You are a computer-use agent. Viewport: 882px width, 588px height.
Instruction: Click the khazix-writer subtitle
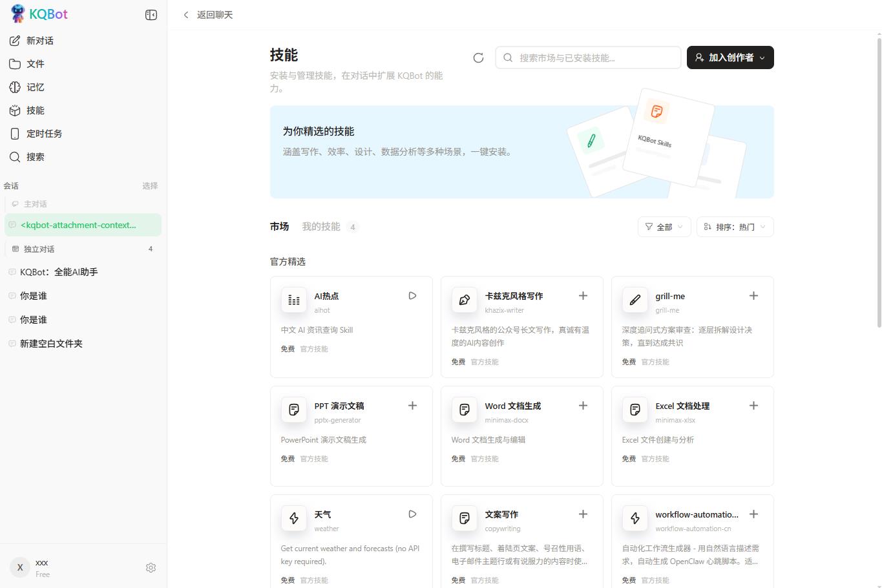505,310
